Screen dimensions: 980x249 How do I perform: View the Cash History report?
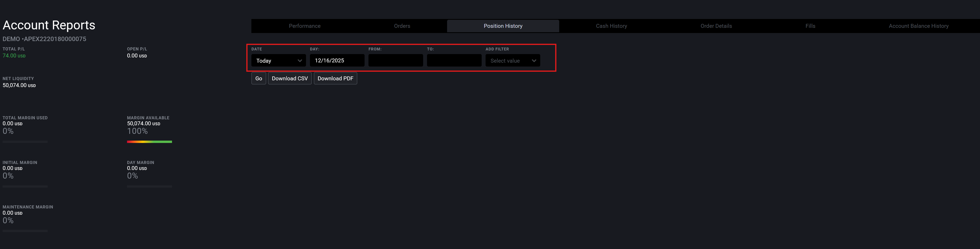coord(611,26)
